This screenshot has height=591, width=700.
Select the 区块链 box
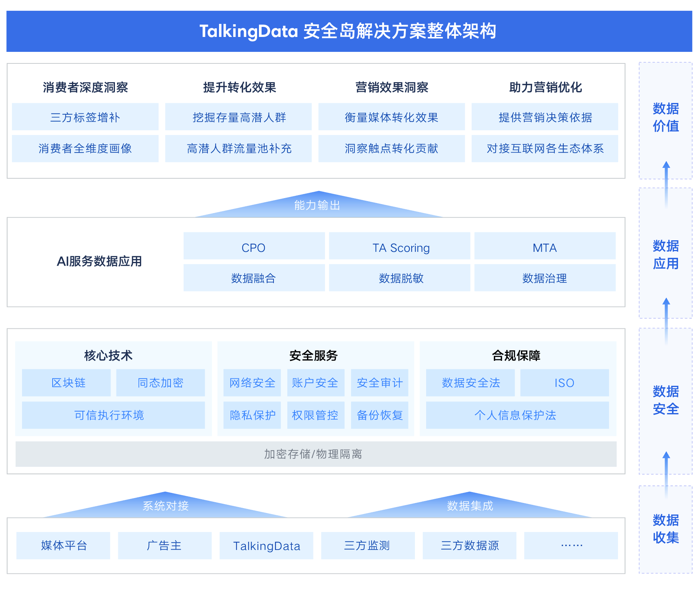(x=66, y=383)
